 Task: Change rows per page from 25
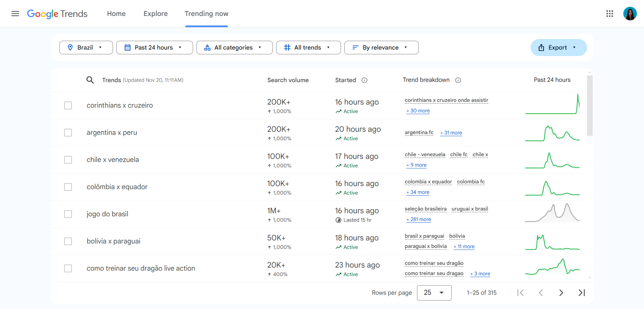434,293
